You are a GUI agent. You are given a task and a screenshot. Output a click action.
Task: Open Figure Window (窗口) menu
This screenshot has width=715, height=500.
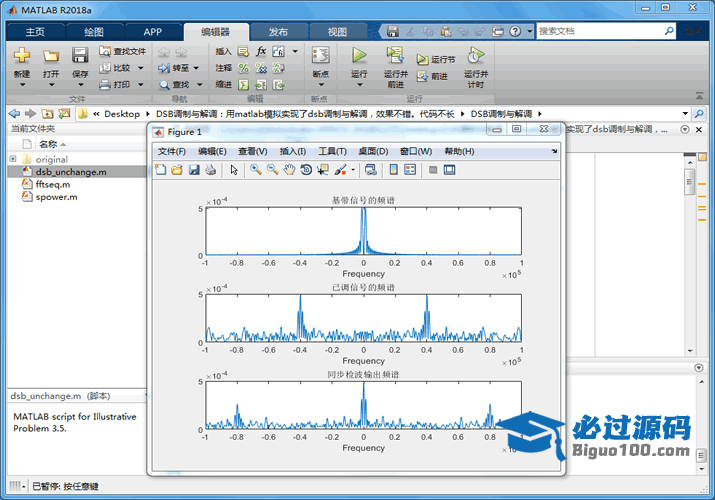416,151
